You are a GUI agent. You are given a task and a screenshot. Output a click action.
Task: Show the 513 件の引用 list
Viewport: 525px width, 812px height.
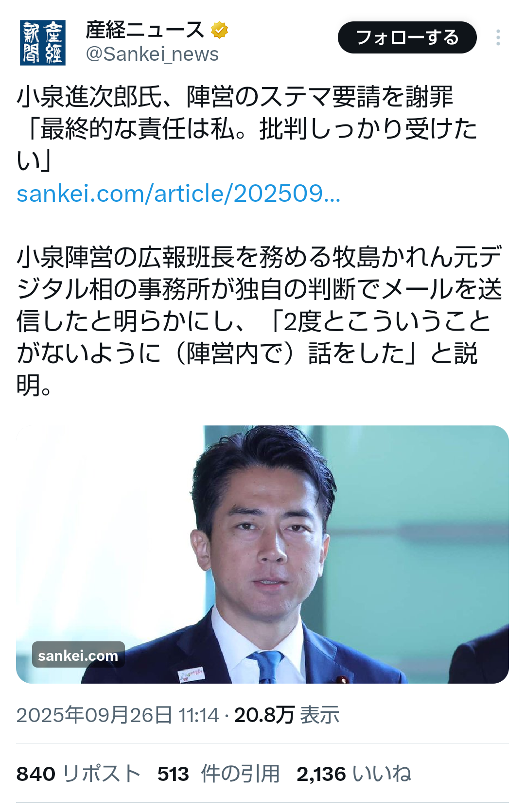(x=219, y=773)
